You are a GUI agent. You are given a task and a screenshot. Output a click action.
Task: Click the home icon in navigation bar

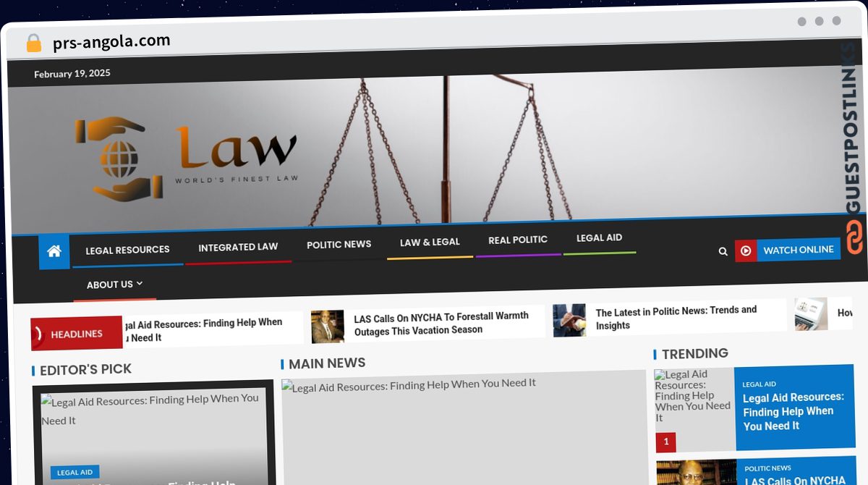point(54,251)
